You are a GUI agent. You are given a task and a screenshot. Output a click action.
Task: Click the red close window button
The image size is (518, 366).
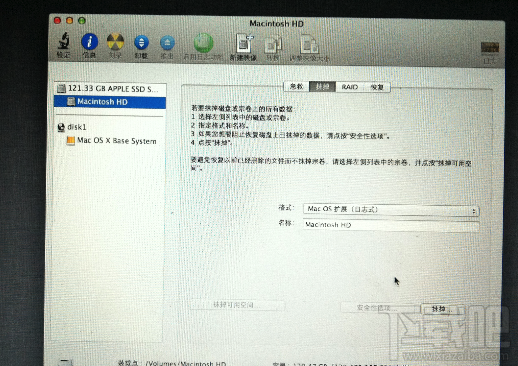[57, 21]
